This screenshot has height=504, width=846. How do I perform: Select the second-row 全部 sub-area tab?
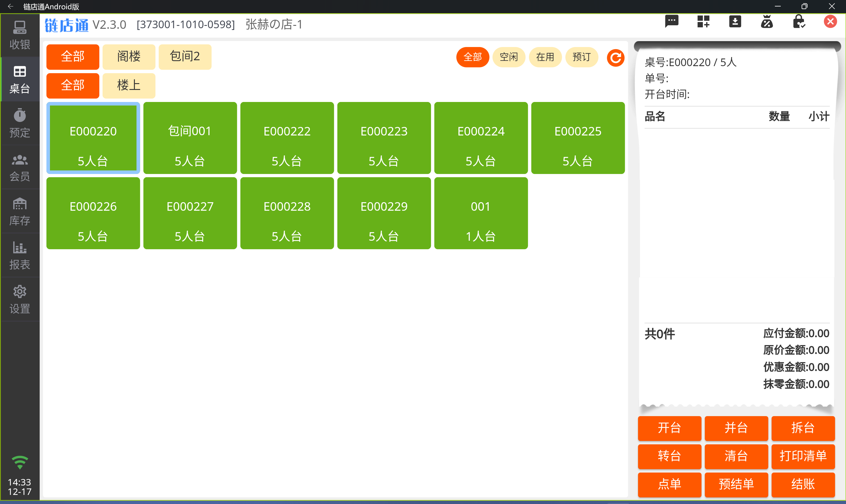point(73,86)
